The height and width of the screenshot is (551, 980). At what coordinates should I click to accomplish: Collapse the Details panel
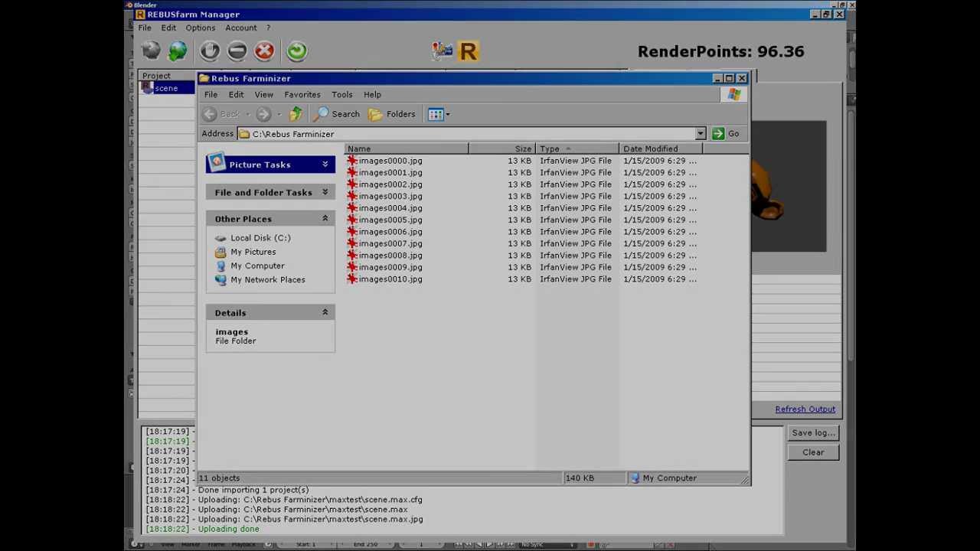point(325,312)
